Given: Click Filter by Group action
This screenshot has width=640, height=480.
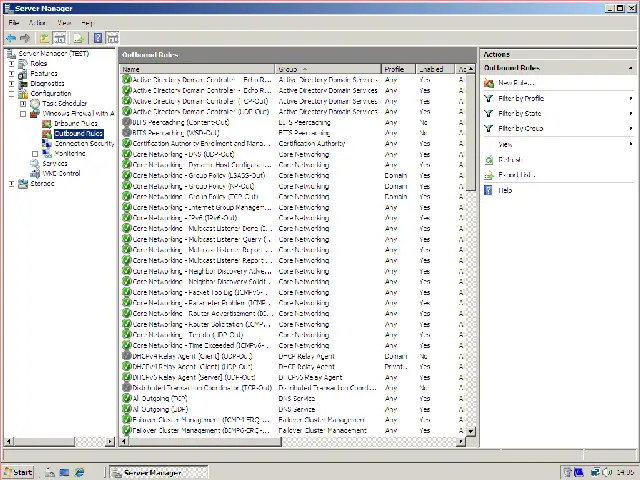Looking at the screenshot, I should tap(520, 129).
